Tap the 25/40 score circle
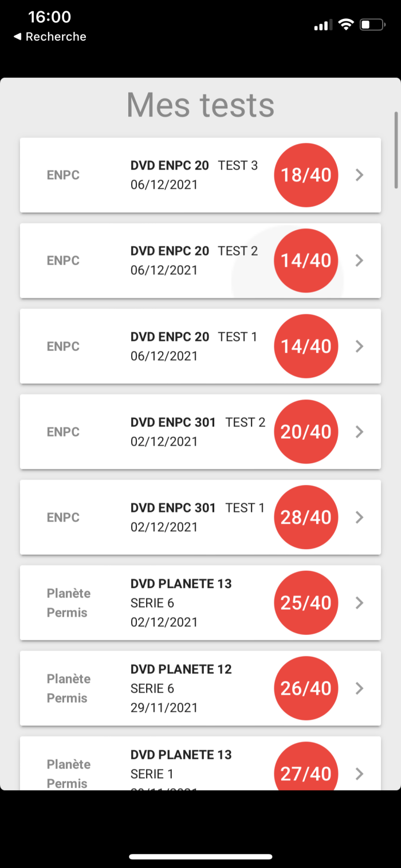 point(306,602)
